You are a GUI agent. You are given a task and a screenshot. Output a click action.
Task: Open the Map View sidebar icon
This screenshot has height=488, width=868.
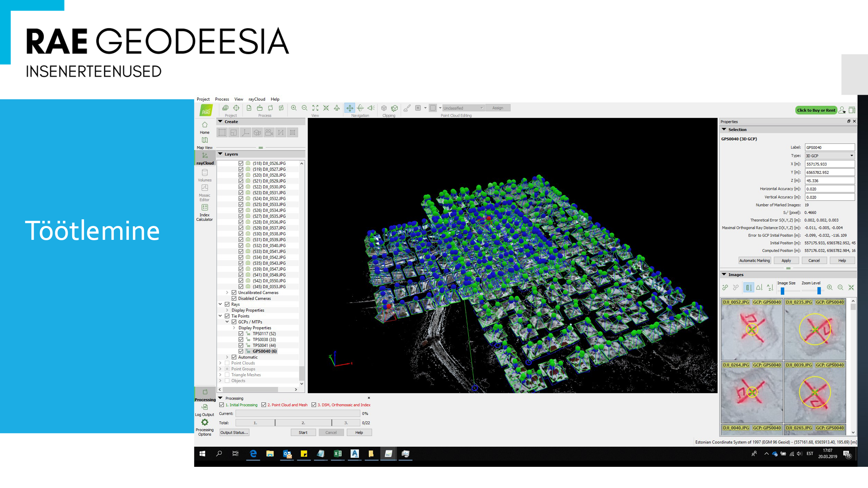pyautogui.click(x=205, y=140)
